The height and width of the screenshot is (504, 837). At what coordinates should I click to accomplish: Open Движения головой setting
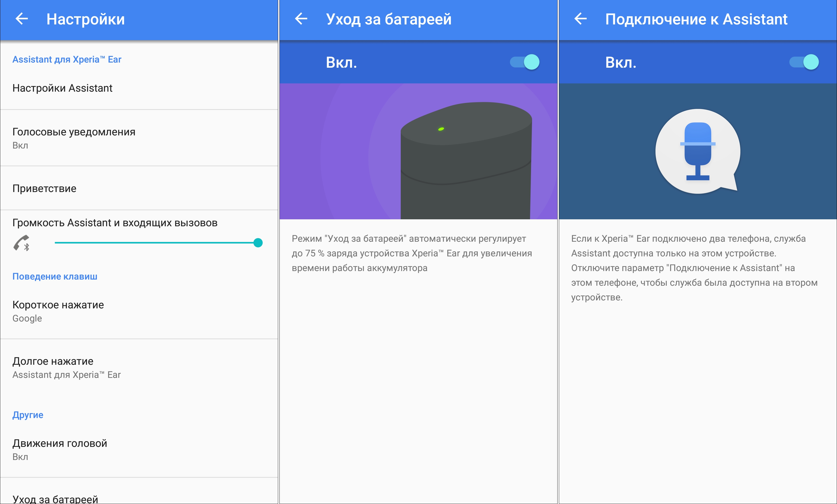(139, 450)
